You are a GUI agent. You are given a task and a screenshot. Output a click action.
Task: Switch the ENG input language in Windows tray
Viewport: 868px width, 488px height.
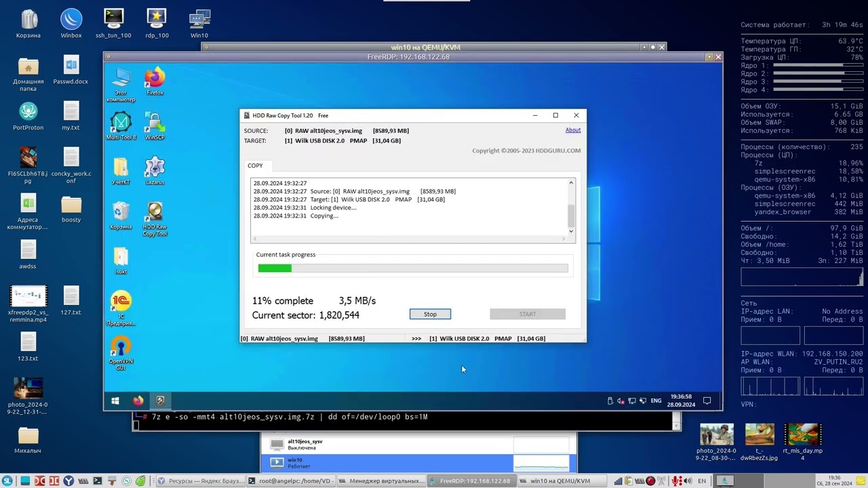(x=656, y=401)
